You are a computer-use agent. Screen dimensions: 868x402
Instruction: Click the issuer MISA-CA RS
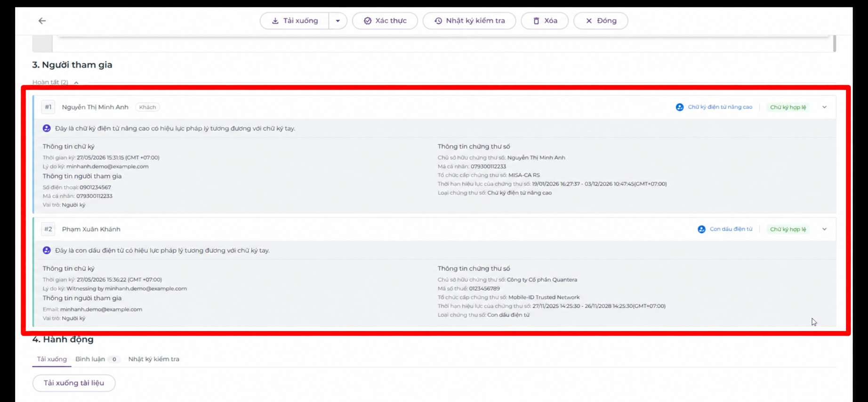coord(524,175)
